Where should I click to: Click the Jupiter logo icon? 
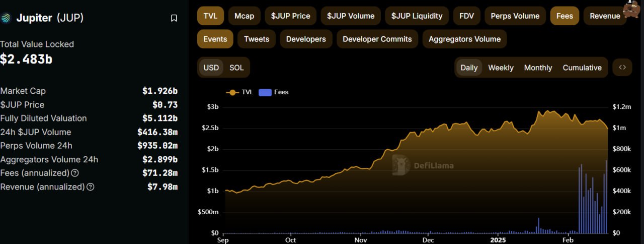6,18
